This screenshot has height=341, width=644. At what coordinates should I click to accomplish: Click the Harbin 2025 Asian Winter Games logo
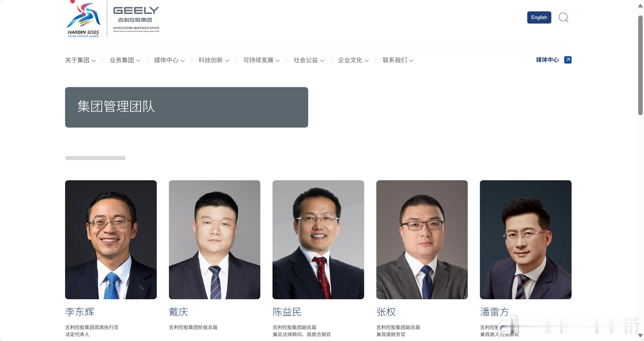coord(83,19)
